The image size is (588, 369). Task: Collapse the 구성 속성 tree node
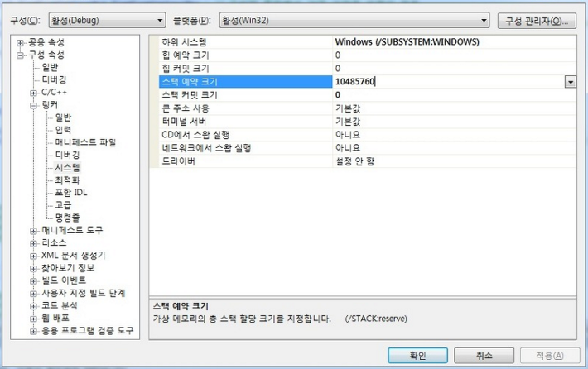click(20, 55)
